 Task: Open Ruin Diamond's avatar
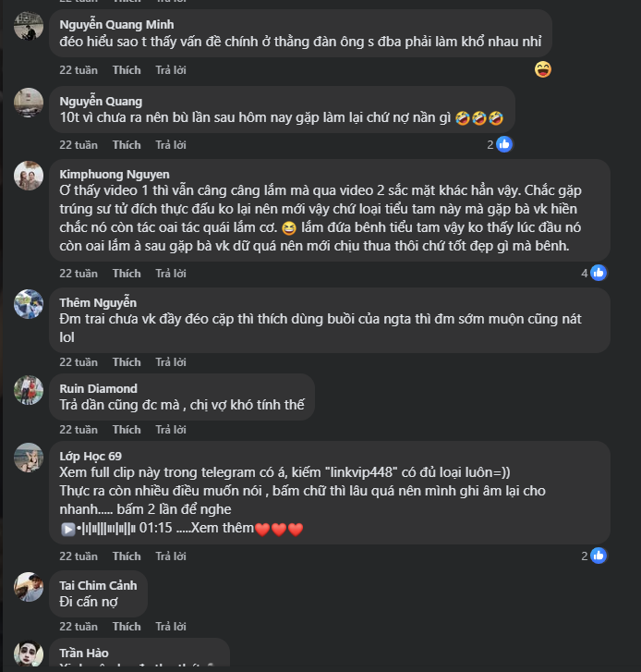point(29,390)
